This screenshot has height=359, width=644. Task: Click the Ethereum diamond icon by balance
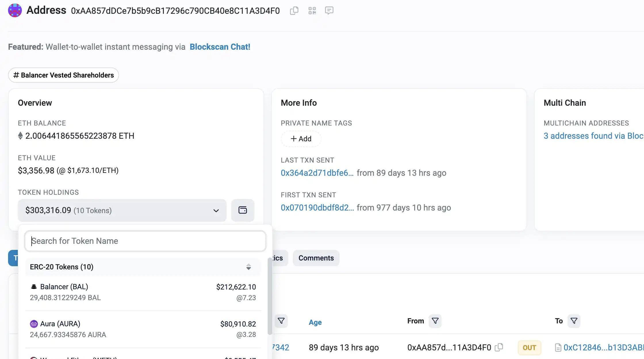(20, 136)
